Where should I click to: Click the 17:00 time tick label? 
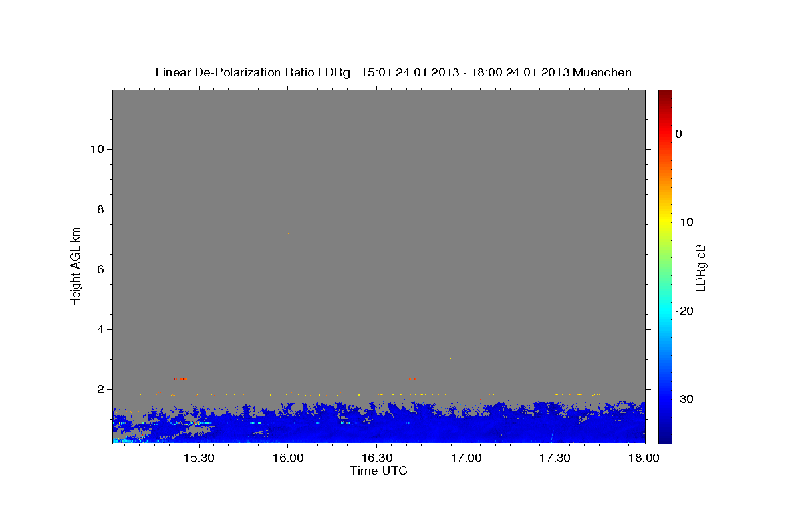coord(465,458)
